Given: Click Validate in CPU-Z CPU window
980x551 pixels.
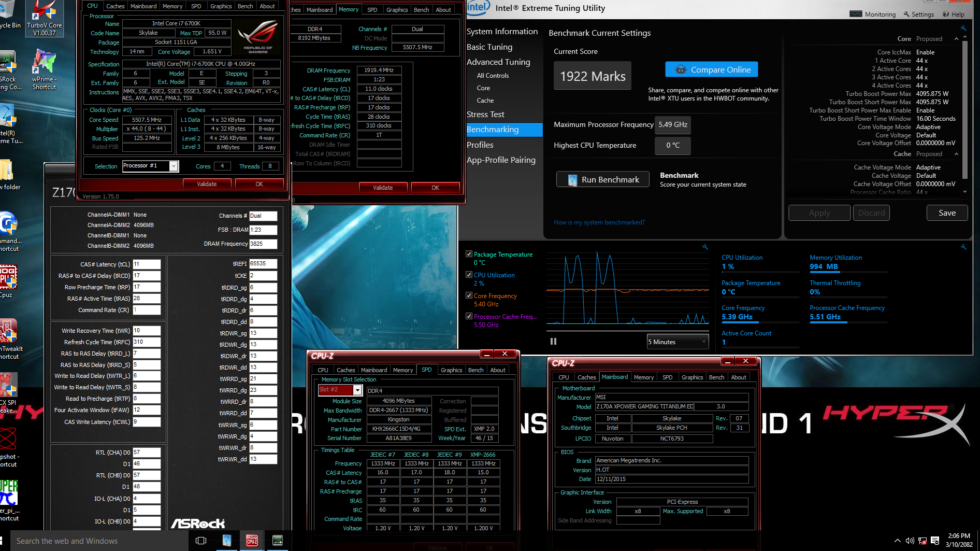Looking at the screenshot, I should click(207, 184).
